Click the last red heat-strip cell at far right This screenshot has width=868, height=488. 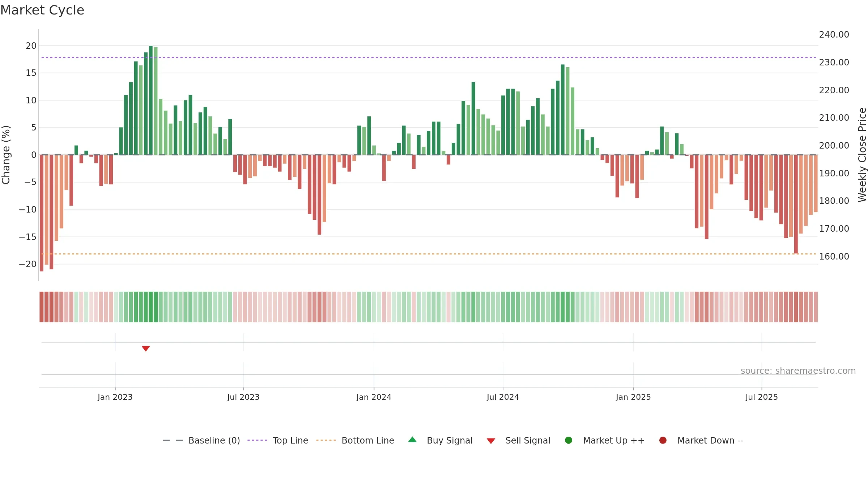(x=816, y=307)
